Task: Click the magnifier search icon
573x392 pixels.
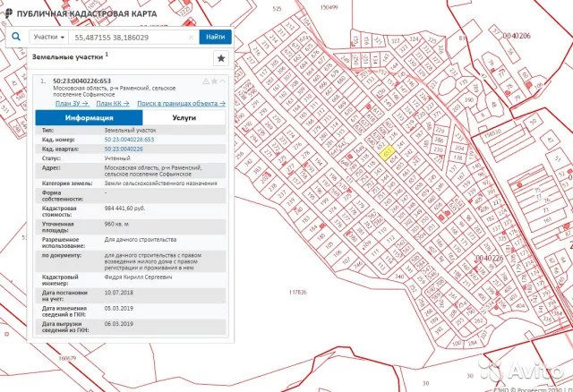Action: coord(16,37)
